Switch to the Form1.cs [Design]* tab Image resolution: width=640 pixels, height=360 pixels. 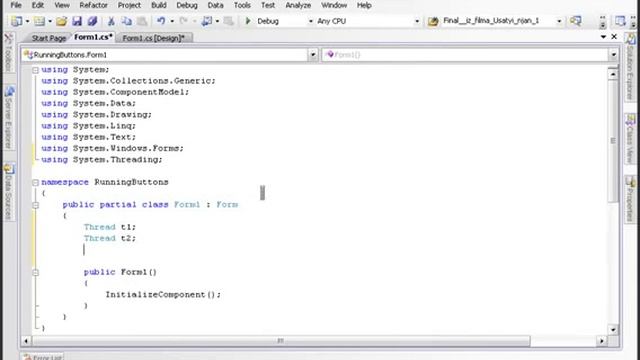[x=153, y=38]
